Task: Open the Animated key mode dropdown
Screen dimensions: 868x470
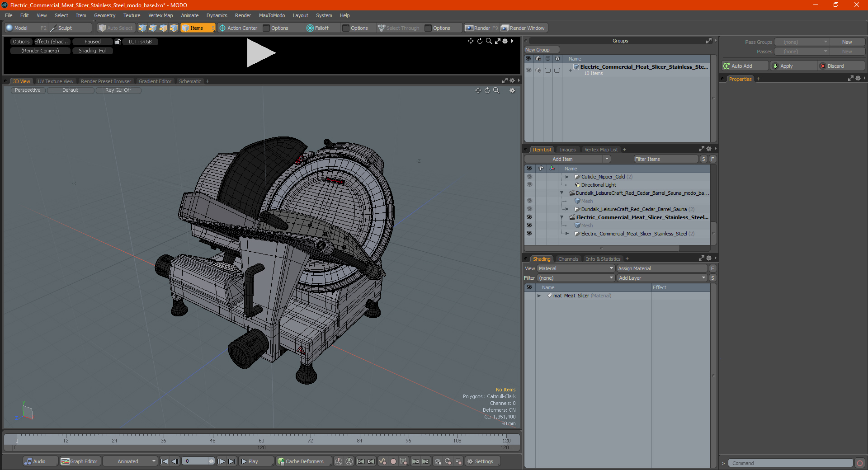Action: [130, 461]
